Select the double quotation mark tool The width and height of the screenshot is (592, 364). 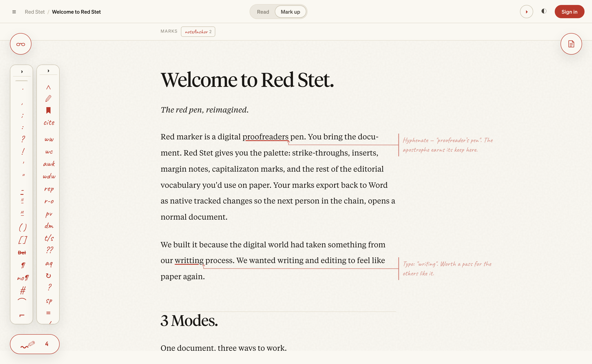[x=23, y=175]
